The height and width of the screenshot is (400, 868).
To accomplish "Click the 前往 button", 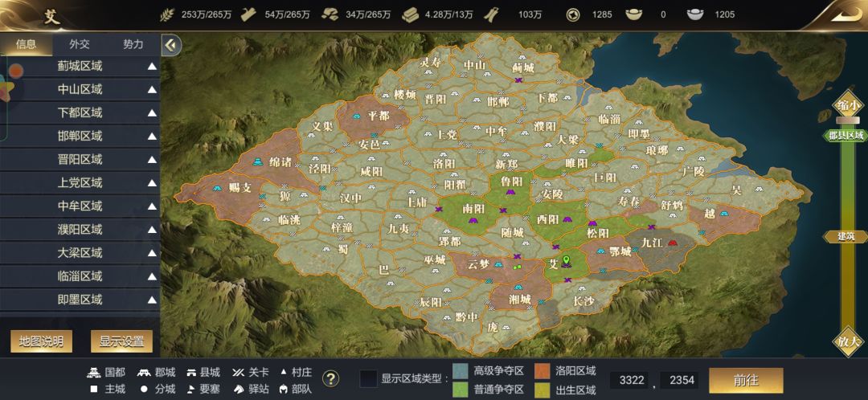I will pos(746,380).
